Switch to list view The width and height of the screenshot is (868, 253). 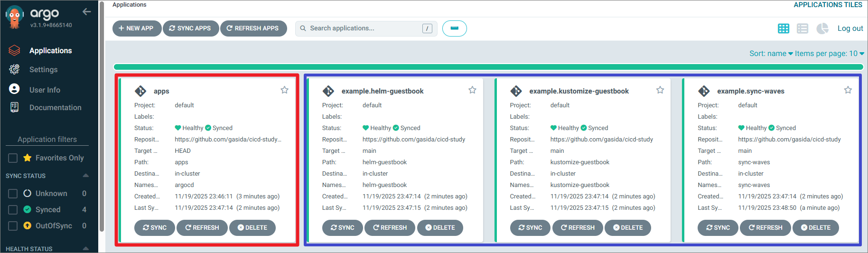tap(803, 28)
